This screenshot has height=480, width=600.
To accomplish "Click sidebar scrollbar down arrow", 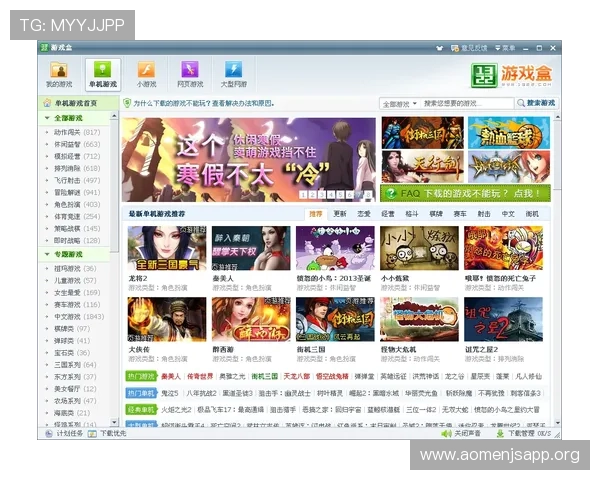I will (x=114, y=422).
